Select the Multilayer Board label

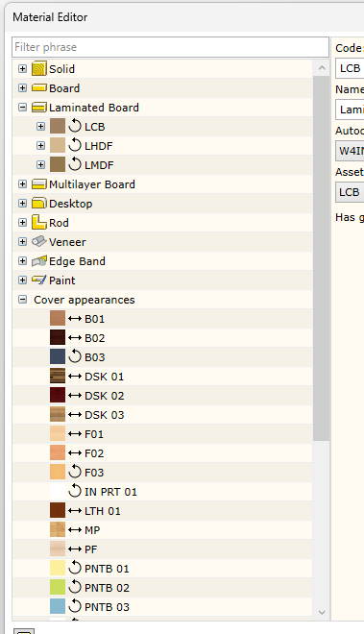[x=92, y=184]
